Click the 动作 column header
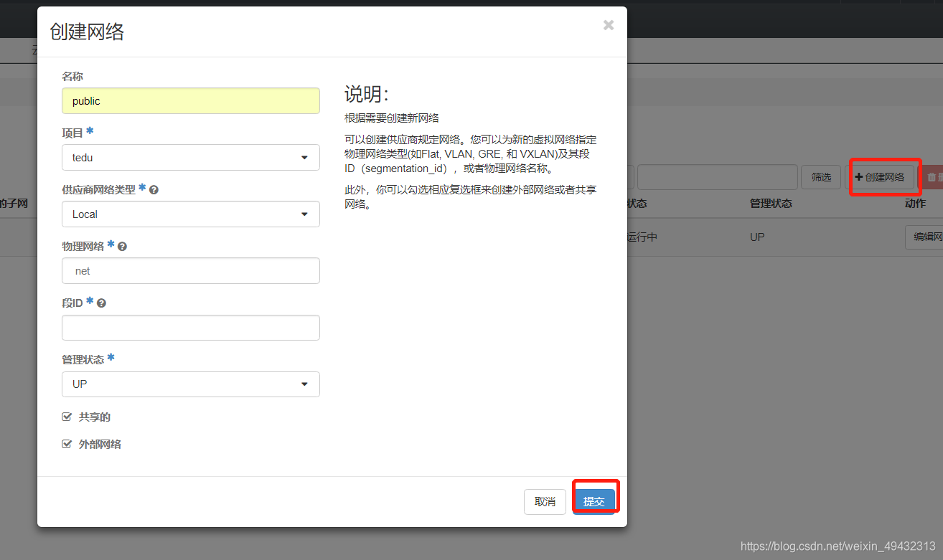Viewport: 943px width, 560px height. click(x=915, y=204)
